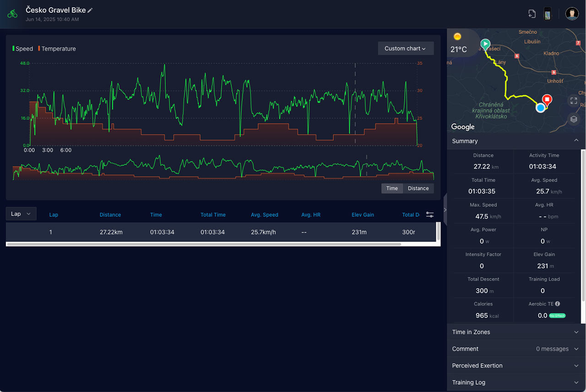This screenshot has width=586, height=392.
Task: Open lap table column settings icon
Action: [429, 215]
